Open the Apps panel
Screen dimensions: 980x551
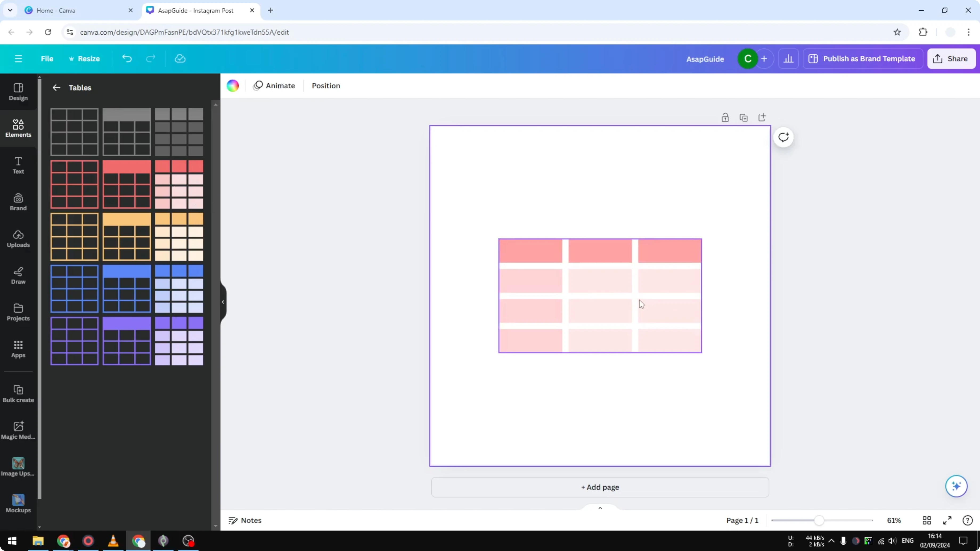18,349
